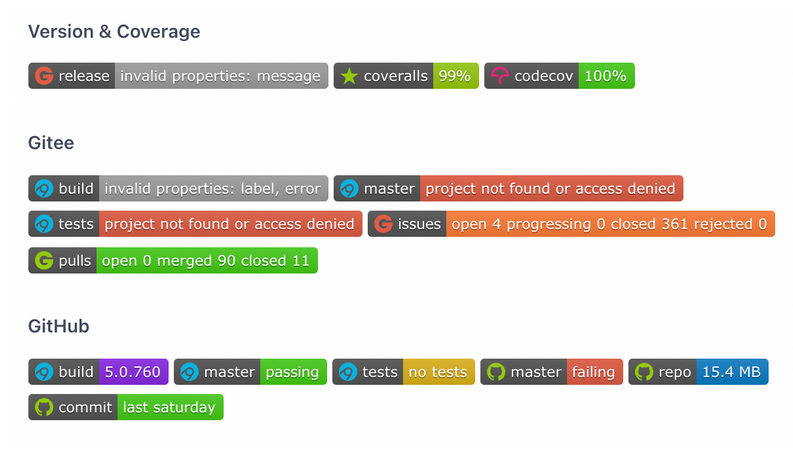Screen dimensions: 793x470
Task: Click the 'invalid properties: message' release text
Action: coord(221,76)
